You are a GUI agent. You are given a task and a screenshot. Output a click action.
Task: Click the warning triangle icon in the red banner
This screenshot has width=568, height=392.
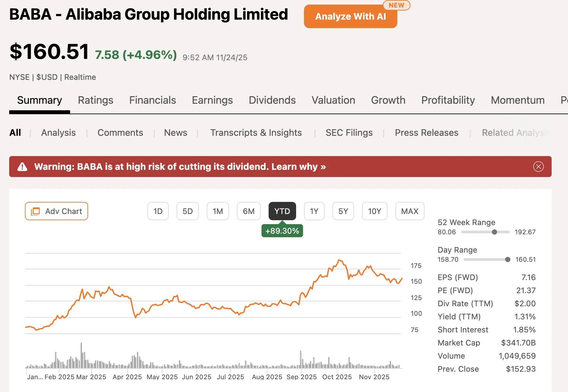click(x=22, y=167)
